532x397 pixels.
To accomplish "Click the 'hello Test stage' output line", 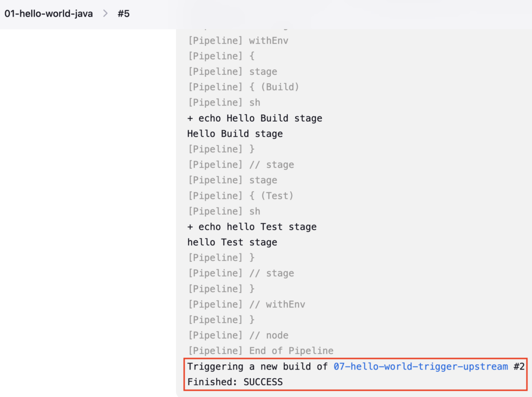I will click(232, 242).
